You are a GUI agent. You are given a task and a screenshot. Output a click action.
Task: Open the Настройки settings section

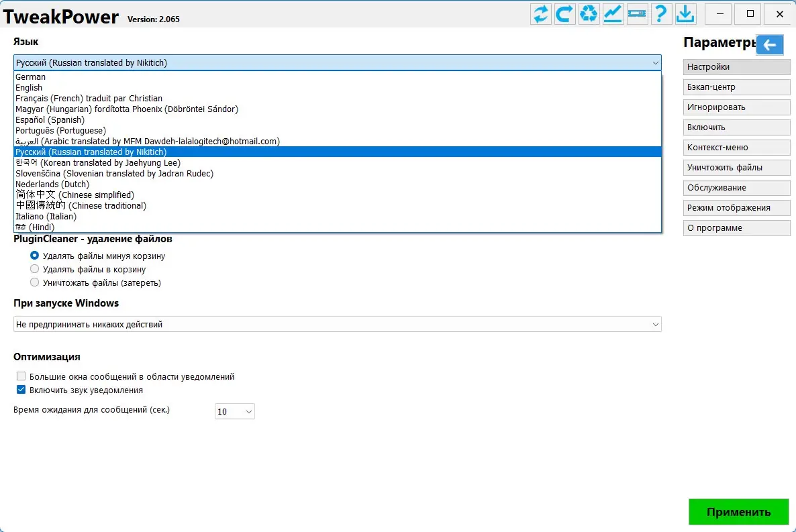tap(737, 67)
